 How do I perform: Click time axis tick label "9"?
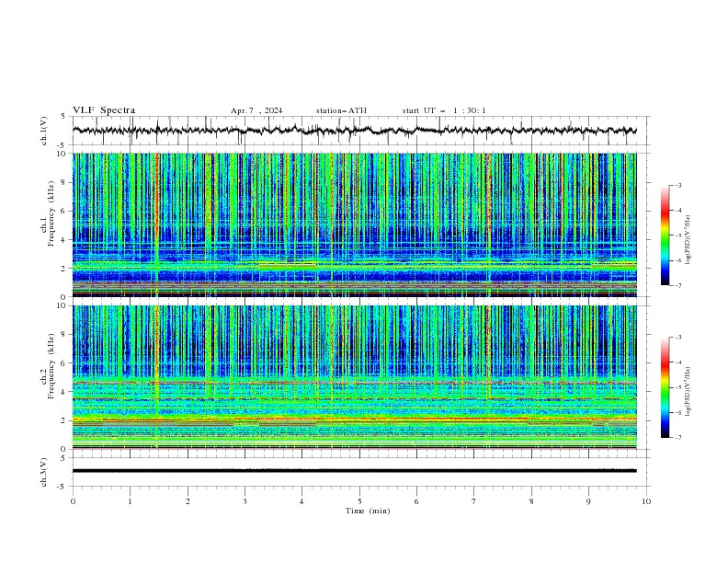coord(588,501)
